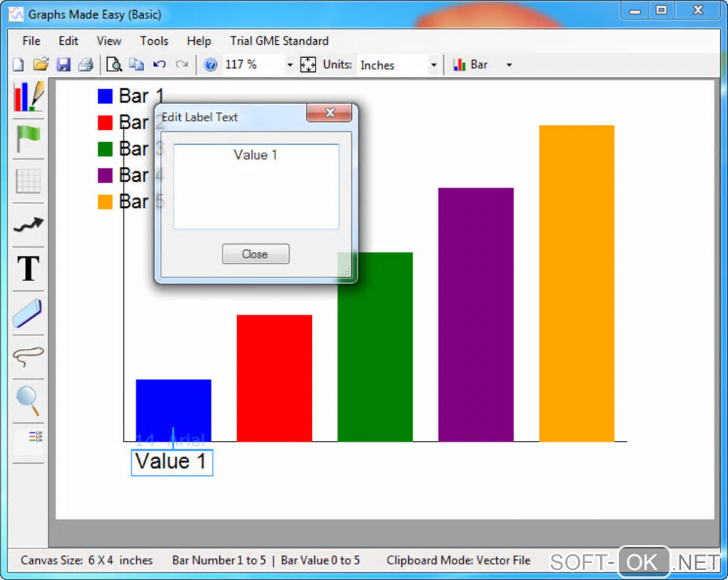This screenshot has width=728, height=580.
Task: Click the Units field showing Inches
Action: (394, 65)
